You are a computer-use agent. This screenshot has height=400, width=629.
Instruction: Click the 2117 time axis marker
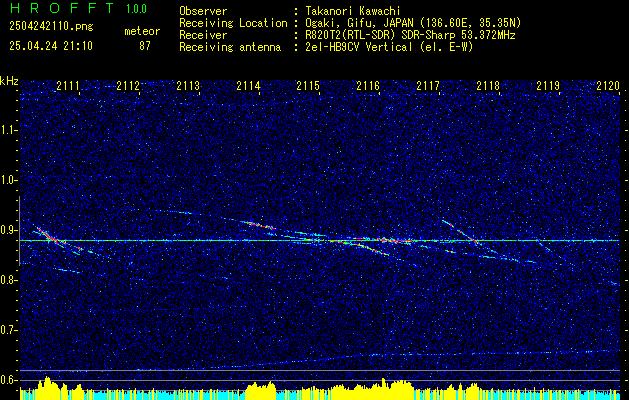(x=428, y=86)
